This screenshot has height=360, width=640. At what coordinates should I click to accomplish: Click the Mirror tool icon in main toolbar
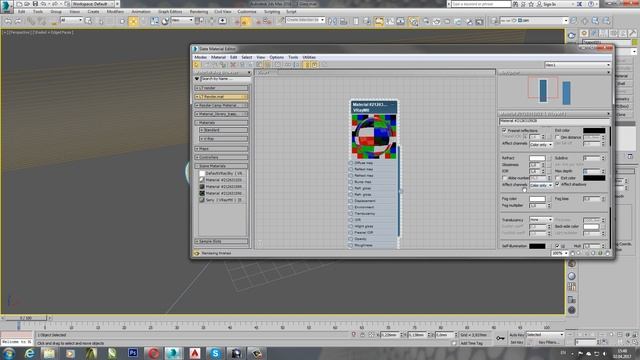click(333, 21)
